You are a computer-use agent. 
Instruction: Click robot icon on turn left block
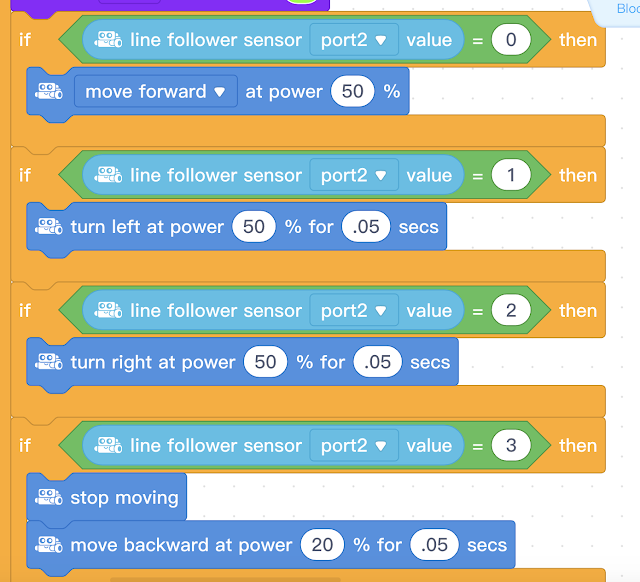[x=49, y=227]
